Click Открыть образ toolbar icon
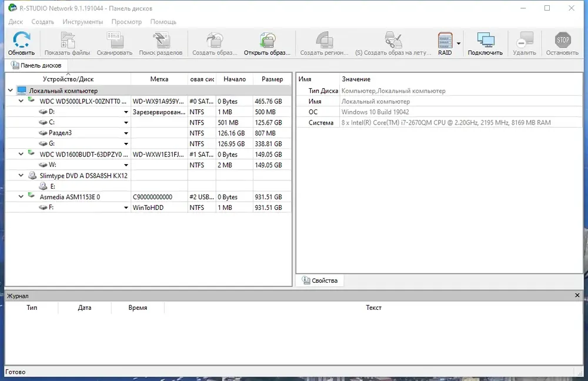Screen dimensions: 588x381 268,40
